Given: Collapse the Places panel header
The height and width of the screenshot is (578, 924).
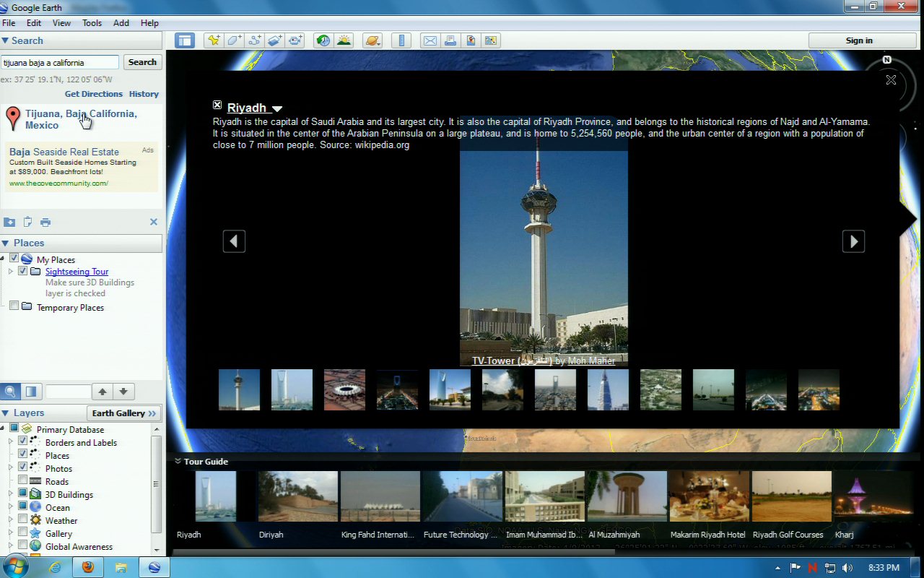Looking at the screenshot, I should [6, 243].
